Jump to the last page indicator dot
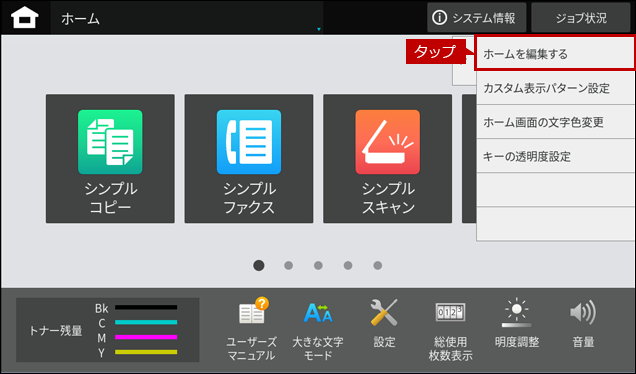 [378, 265]
